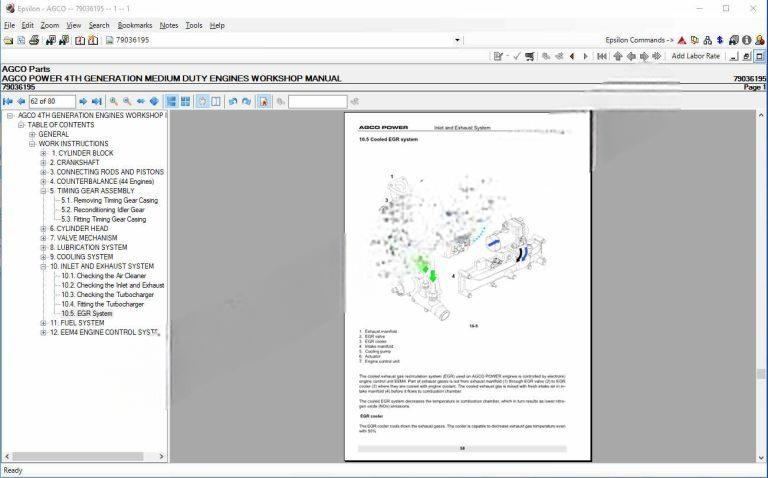Collapse 10. INLET AND EXHAUST SYSTEM node
Image resolution: width=768 pixels, height=478 pixels.
[44, 266]
